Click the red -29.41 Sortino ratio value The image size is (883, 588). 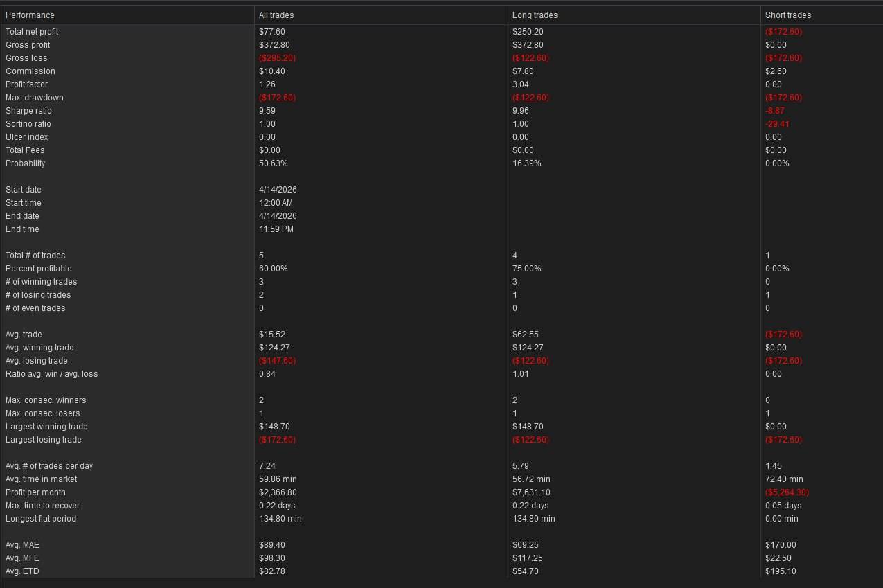point(777,124)
